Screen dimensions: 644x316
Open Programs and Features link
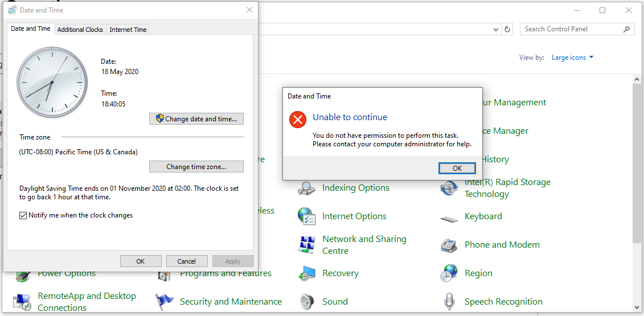[x=226, y=273]
